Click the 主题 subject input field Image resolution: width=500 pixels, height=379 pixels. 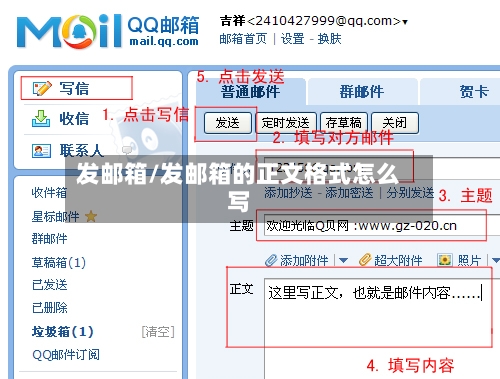[x=382, y=226]
